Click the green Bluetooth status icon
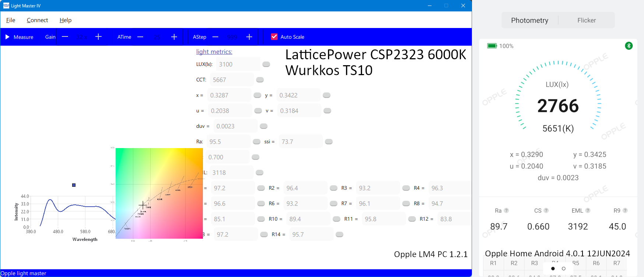 point(629,46)
